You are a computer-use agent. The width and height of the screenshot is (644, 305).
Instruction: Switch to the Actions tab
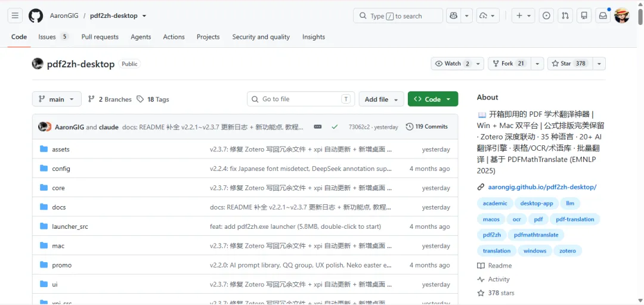coord(174,37)
